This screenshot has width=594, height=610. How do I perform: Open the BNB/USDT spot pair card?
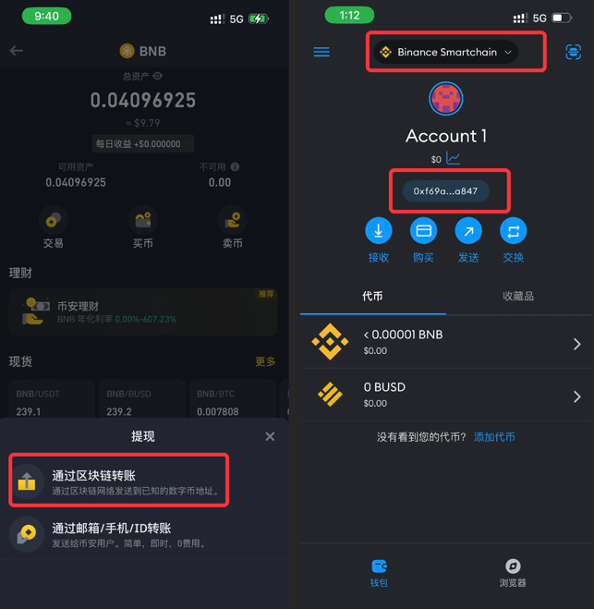(52, 400)
